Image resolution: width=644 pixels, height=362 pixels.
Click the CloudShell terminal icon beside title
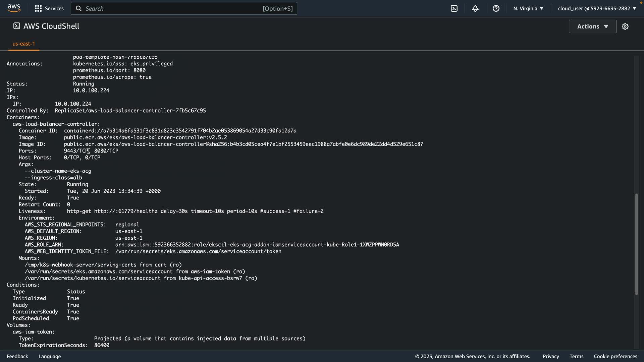[16, 26]
